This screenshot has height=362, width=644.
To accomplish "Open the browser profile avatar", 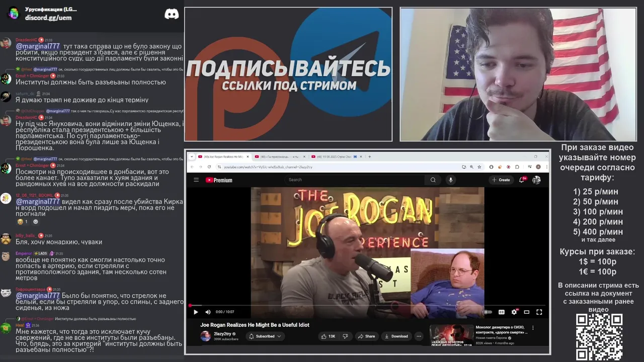I will coord(538,167).
